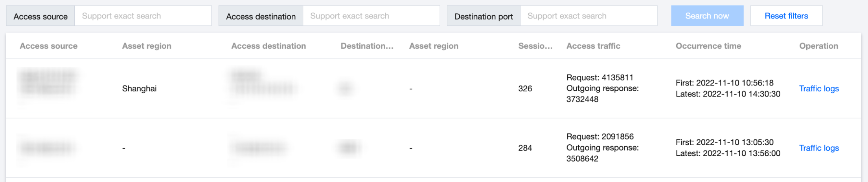Click the Request: 2091856 traffic cell
The image size is (868, 182).
pos(600,137)
